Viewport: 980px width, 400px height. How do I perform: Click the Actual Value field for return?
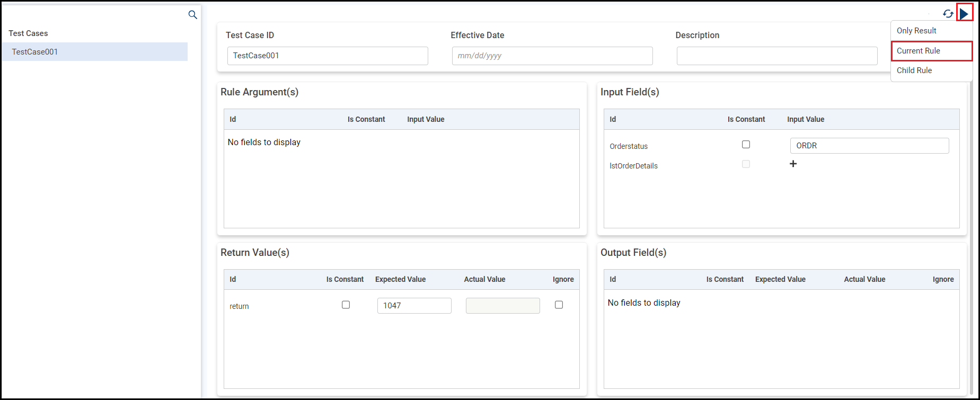click(502, 306)
